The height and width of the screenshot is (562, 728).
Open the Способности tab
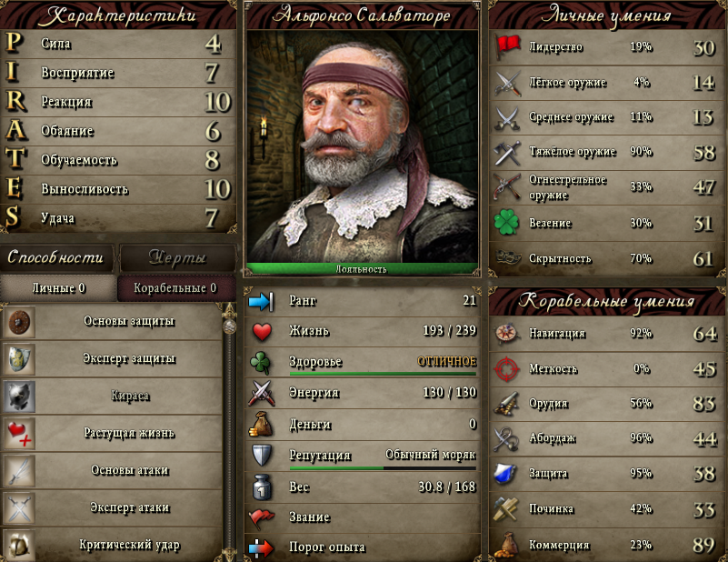(x=55, y=257)
